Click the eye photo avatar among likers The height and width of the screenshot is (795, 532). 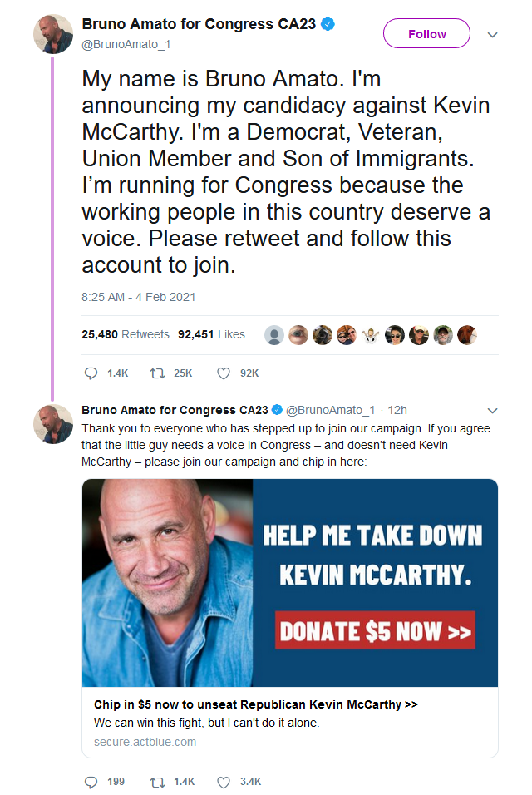(298, 335)
